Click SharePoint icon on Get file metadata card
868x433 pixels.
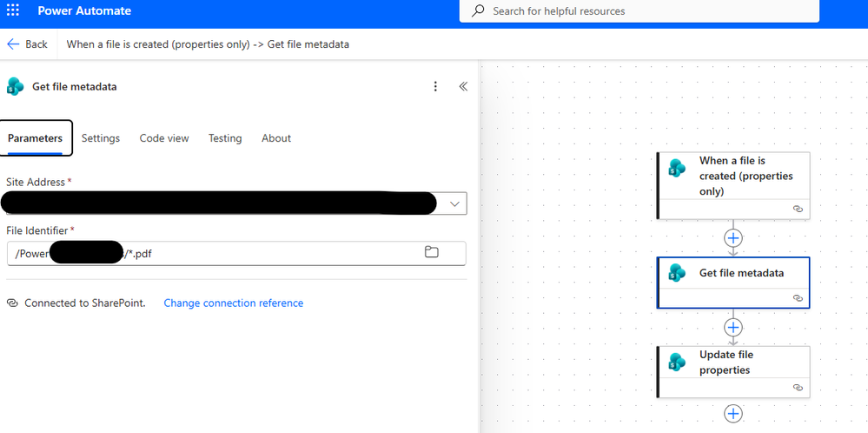(677, 272)
